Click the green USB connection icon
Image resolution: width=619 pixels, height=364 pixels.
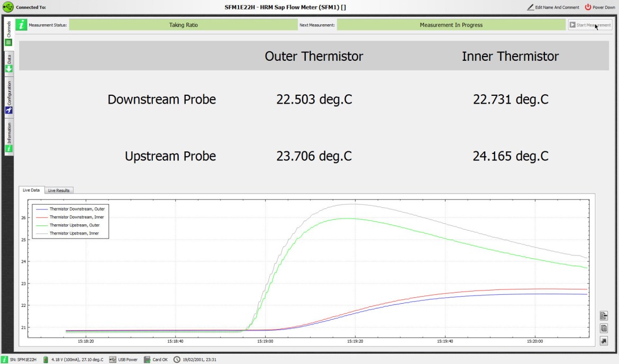click(x=8, y=7)
